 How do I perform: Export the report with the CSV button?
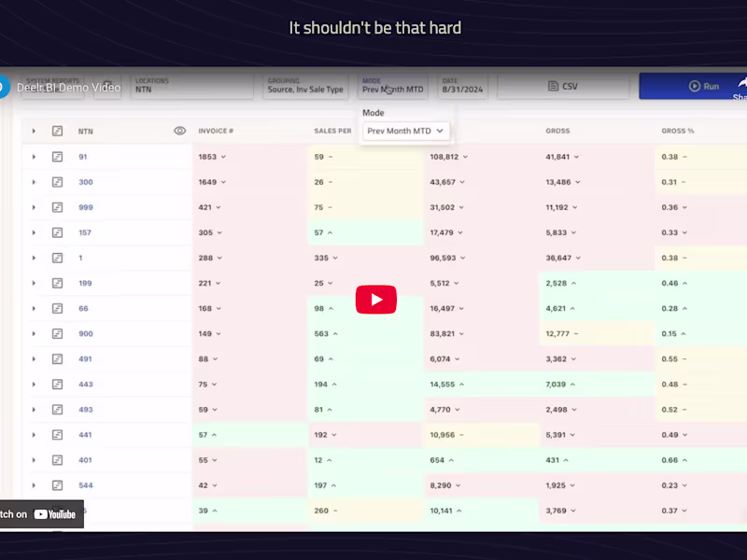[563, 86]
